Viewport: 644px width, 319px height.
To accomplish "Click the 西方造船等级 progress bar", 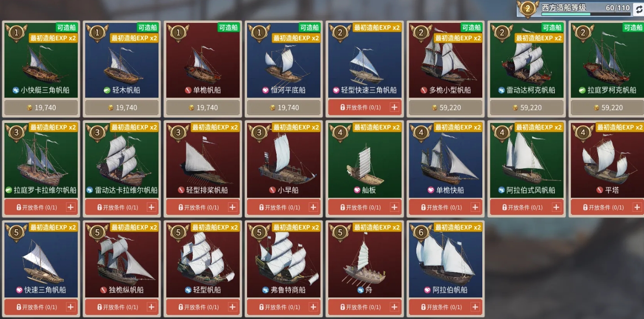I will pos(586,14).
